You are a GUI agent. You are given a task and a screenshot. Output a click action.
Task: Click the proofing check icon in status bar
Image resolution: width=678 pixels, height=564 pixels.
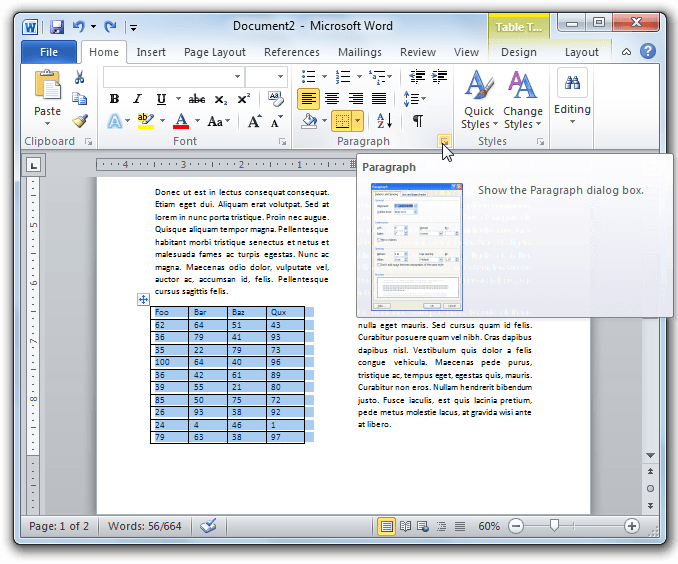click(x=208, y=526)
